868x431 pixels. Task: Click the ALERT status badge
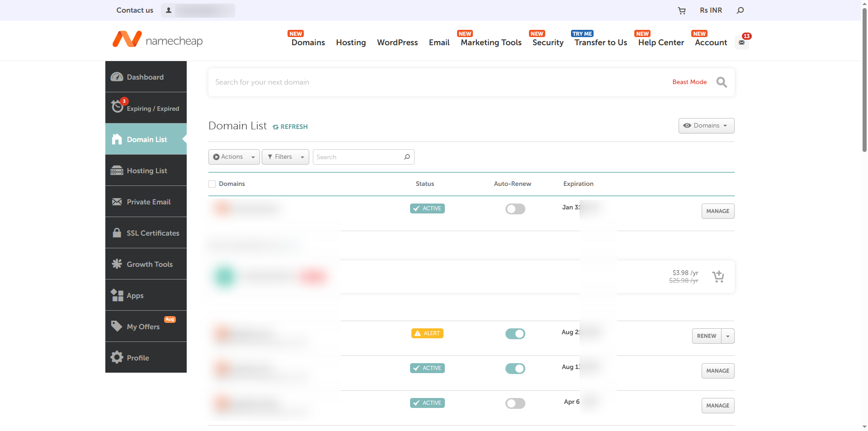(427, 333)
